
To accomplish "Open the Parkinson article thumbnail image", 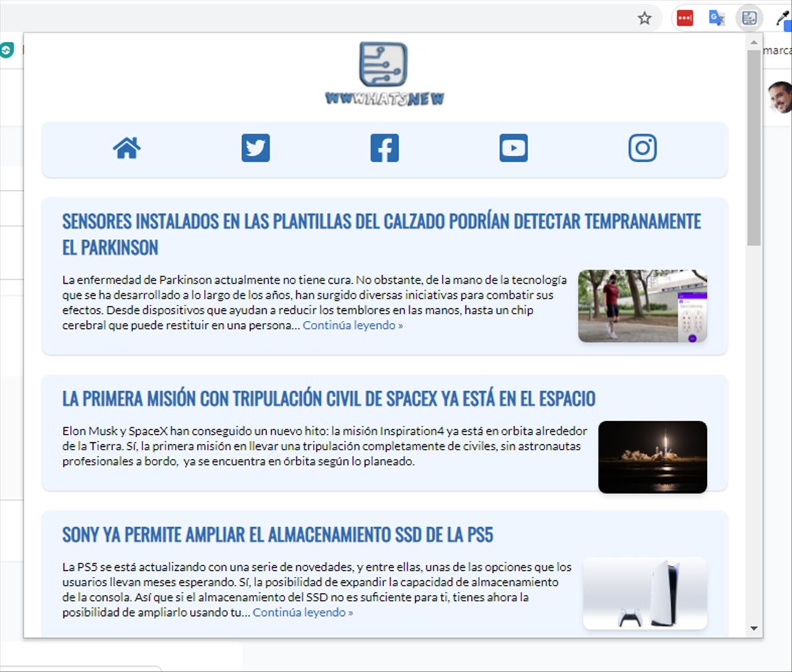I will [642, 306].
